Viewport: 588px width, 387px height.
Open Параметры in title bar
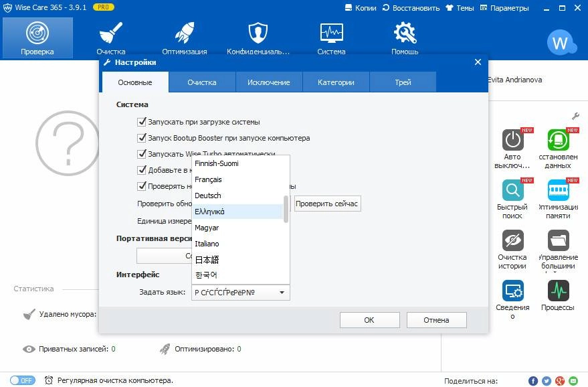click(504, 8)
